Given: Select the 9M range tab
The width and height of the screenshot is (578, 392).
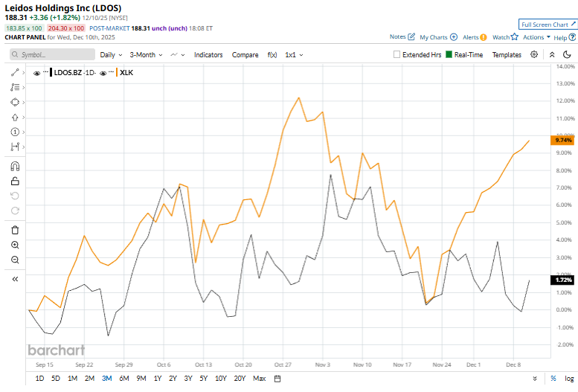Looking at the screenshot, I should click(141, 379).
